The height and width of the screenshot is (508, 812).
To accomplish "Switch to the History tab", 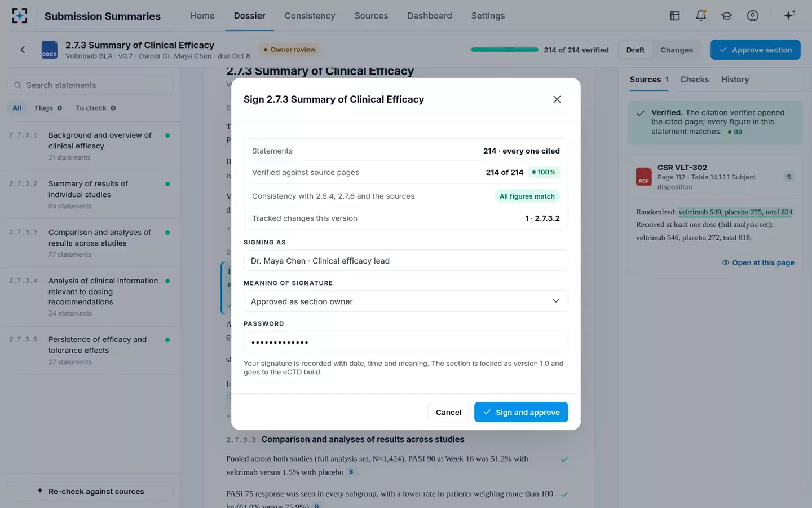I will pyautogui.click(x=735, y=80).
